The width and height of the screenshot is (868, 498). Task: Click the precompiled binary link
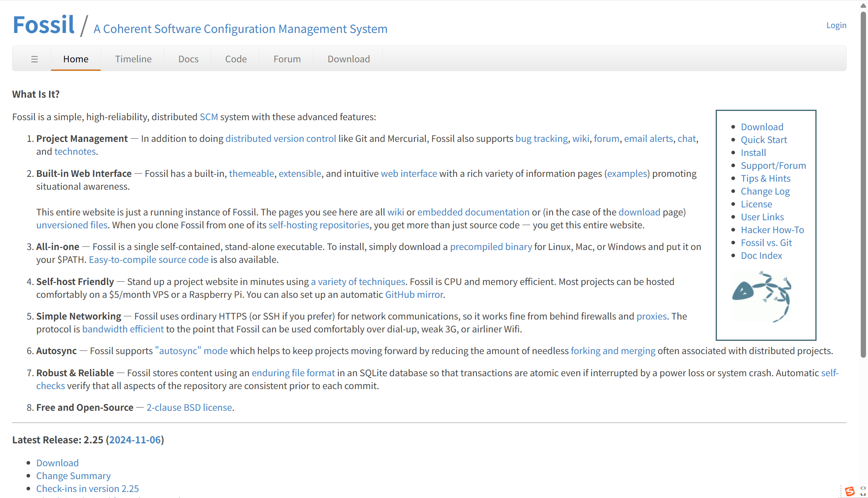coord(491,247)
